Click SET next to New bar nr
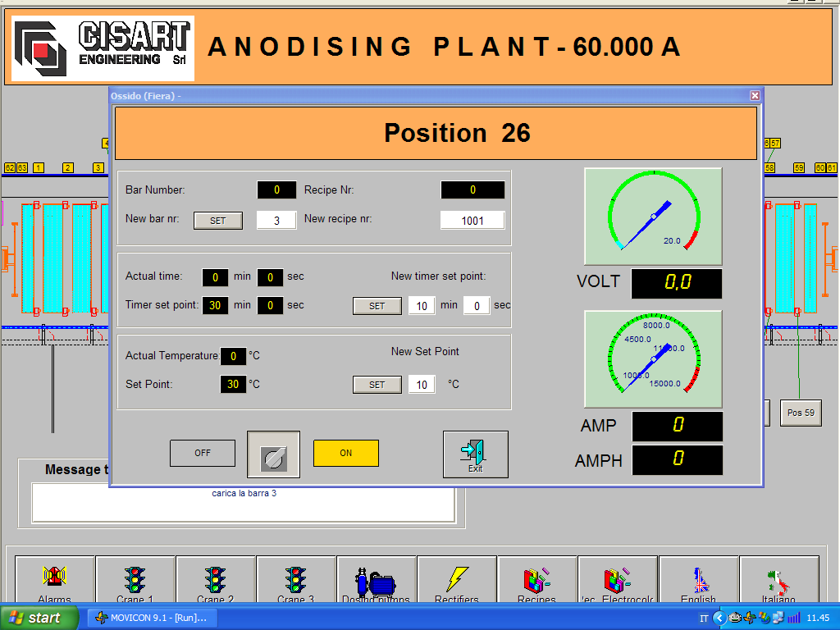 pyautogui.click(x=218, y=221)
